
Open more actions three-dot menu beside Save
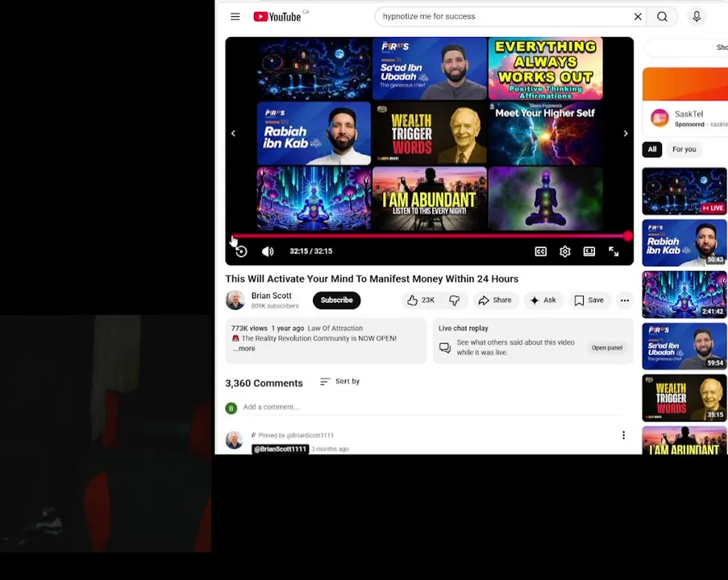[x=625, y=300]
